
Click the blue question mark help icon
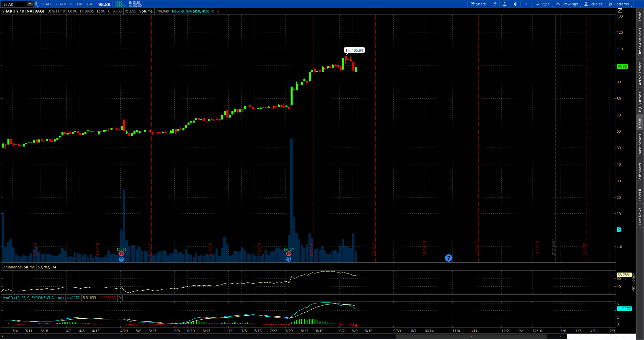(448, 258)
